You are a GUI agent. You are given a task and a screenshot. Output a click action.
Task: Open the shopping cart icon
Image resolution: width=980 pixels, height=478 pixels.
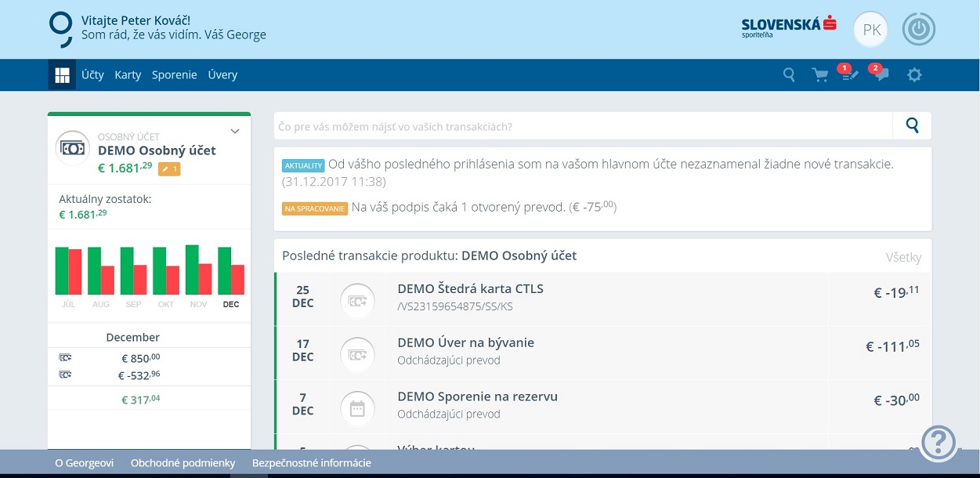tap(820, 75)
